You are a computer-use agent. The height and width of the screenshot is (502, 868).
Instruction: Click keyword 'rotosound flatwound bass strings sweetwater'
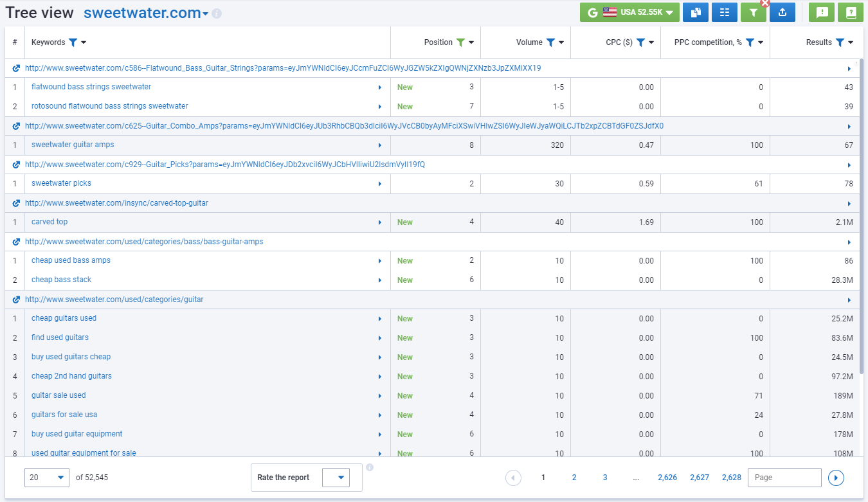point(110,106)
